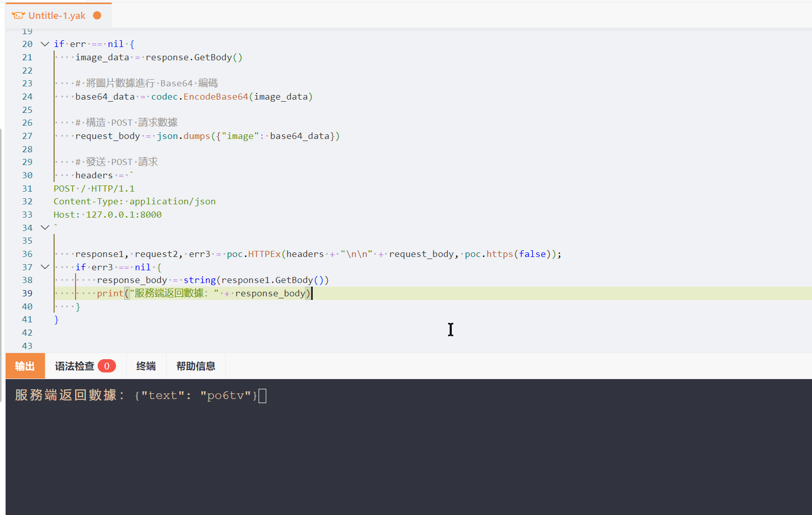Collapse the 'if err3 == nil' block
The width and height of the screenshot is (812, 515).
click(x=45, y=267)
